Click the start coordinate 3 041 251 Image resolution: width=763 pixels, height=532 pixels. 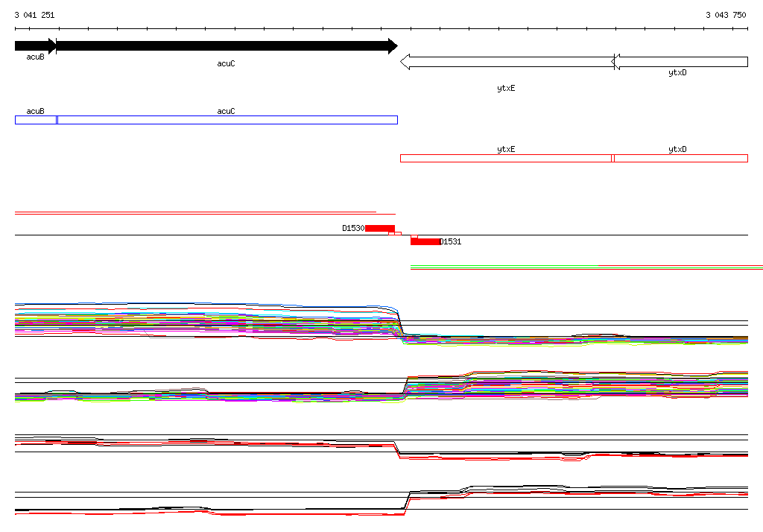34,15
